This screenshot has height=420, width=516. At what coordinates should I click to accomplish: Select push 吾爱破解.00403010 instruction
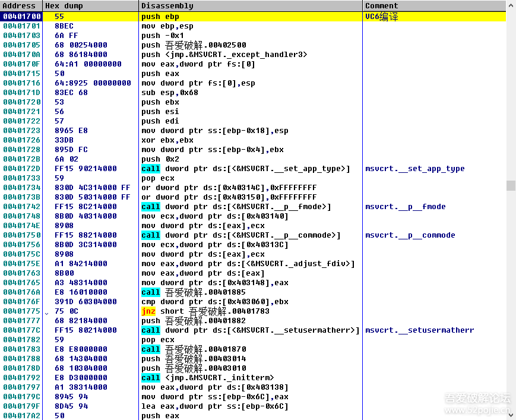pos(194,369)
